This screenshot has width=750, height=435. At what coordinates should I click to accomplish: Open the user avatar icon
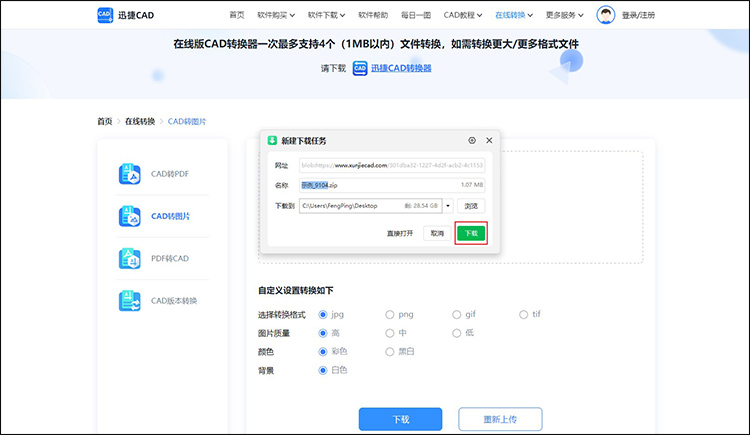point(606,15)
